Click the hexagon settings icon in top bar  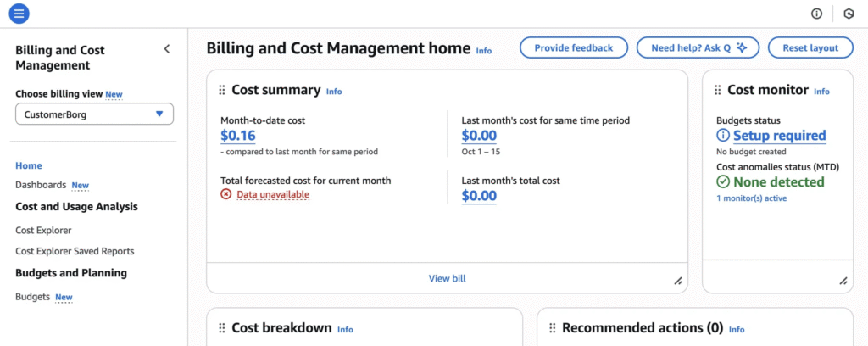point(849,14)
